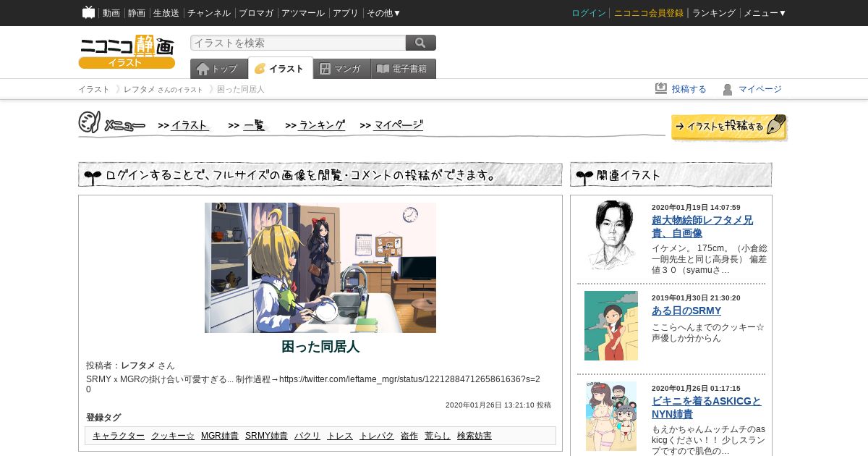Select the トレス tag

340,436
